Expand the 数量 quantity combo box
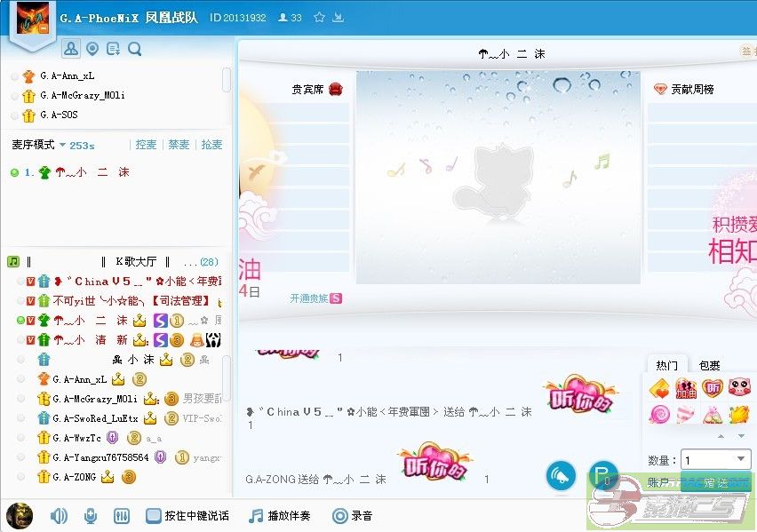757x532 pixels. [741, 460]
